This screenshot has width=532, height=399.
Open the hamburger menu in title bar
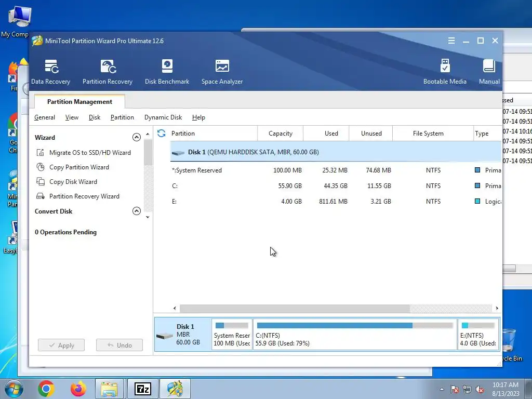[x=451, y=41]
